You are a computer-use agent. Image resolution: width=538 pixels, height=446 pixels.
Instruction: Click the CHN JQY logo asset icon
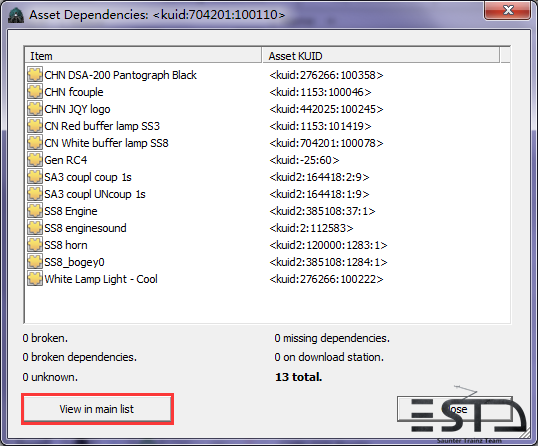[35, 109]
